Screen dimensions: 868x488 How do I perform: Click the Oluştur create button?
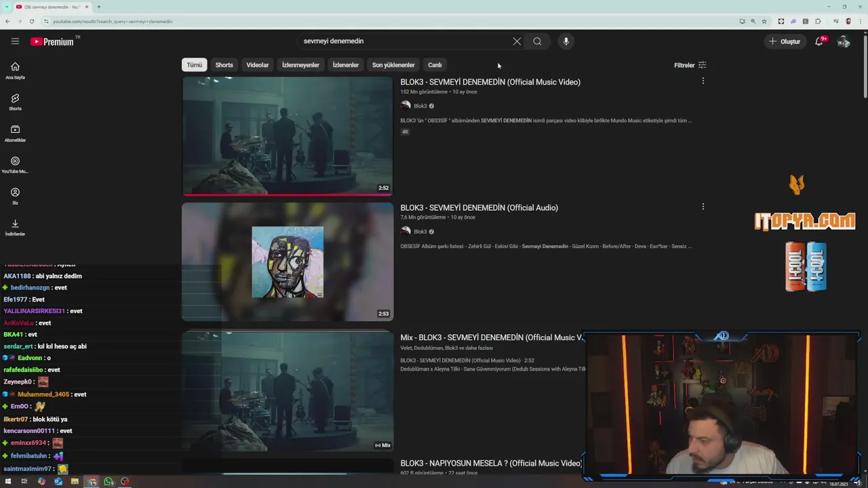[785, 41]
